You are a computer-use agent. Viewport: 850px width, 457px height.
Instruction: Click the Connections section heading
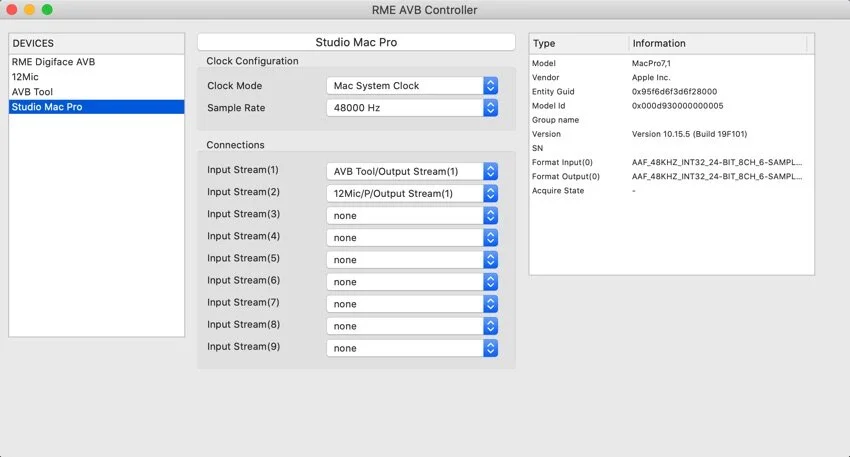[x=235, y=145]
